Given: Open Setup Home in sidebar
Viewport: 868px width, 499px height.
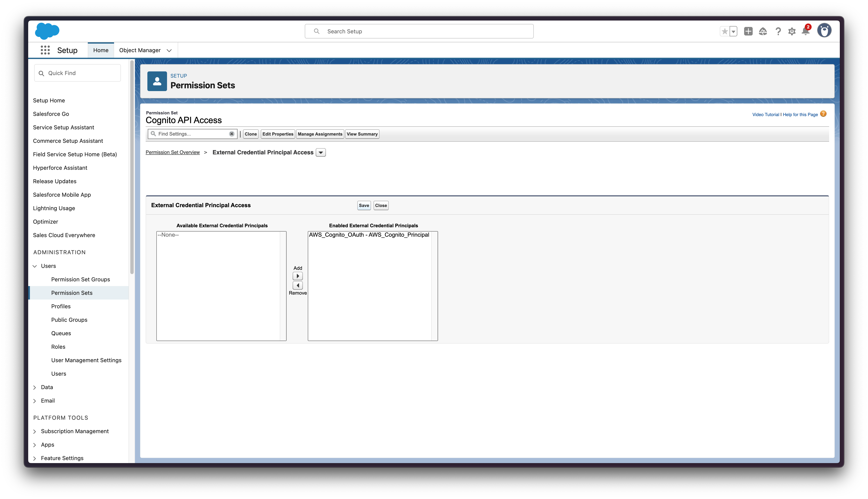Looking at the screenshot, I should point(49,101).
